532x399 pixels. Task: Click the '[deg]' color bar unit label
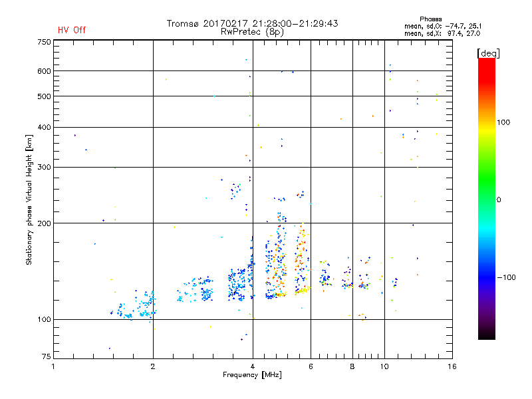pos(488,53)
